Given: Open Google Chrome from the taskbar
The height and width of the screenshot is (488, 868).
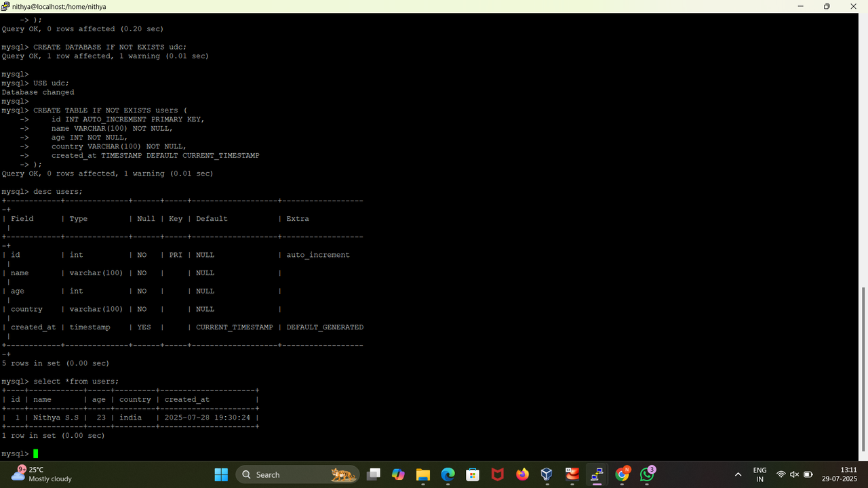Looking at the screenshot, I should pos(622,474).
